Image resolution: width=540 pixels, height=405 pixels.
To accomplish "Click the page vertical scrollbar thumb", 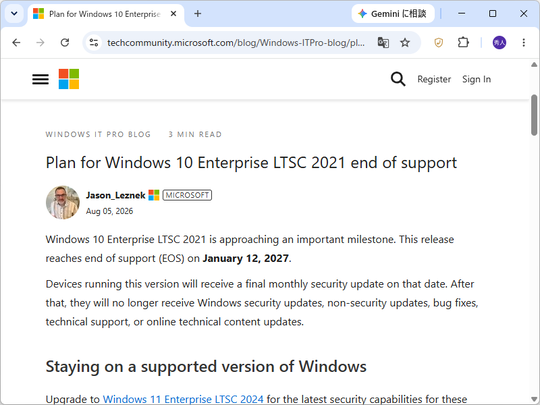I will (534, 115).
